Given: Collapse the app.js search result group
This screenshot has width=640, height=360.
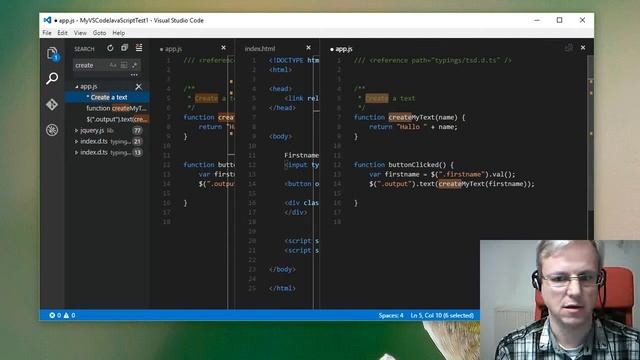Looking at the screenshot, I should [x=77, y=87].
